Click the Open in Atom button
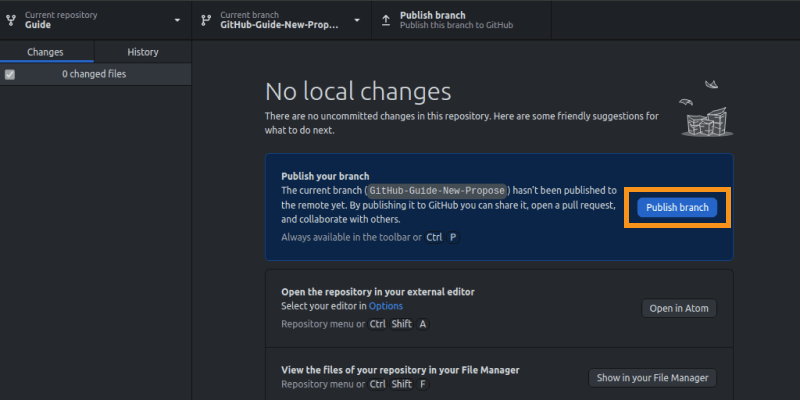Image resolution: width=800 pixels, height=400 pixels. click(679, 308)
